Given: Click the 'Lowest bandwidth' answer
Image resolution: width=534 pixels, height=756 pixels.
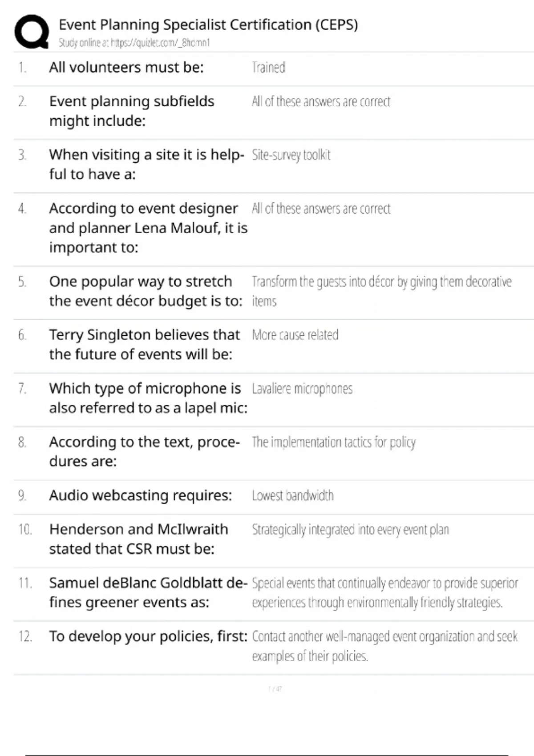Looking at the screenshot, I should (292, 495).
